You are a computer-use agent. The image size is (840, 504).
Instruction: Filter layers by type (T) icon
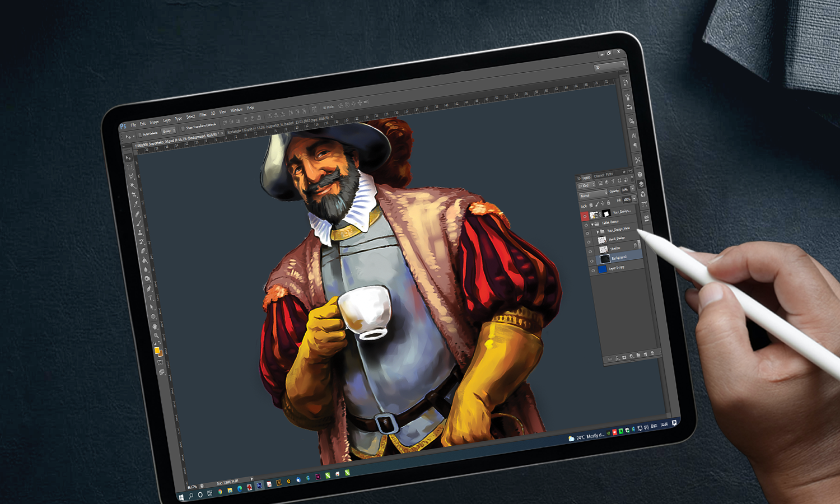(613, 181)
